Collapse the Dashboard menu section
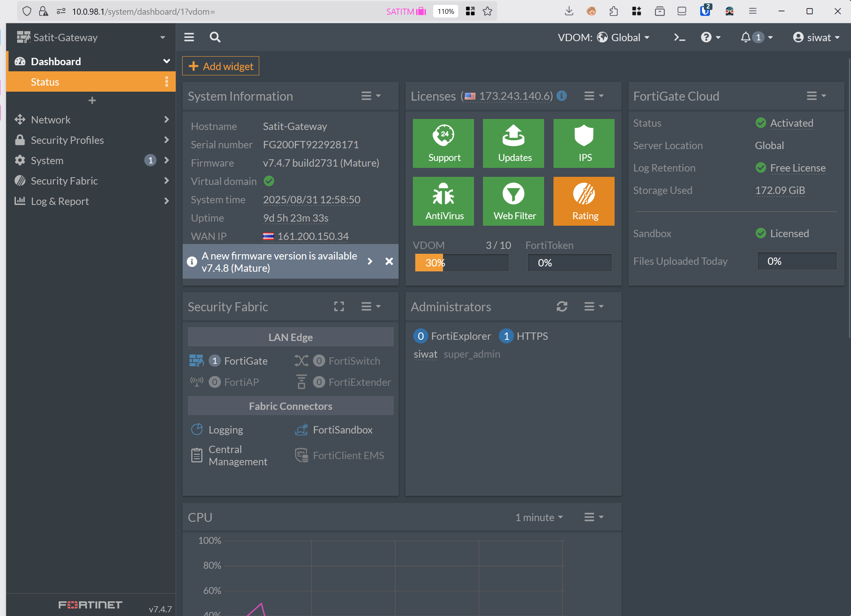 [166, 62]
